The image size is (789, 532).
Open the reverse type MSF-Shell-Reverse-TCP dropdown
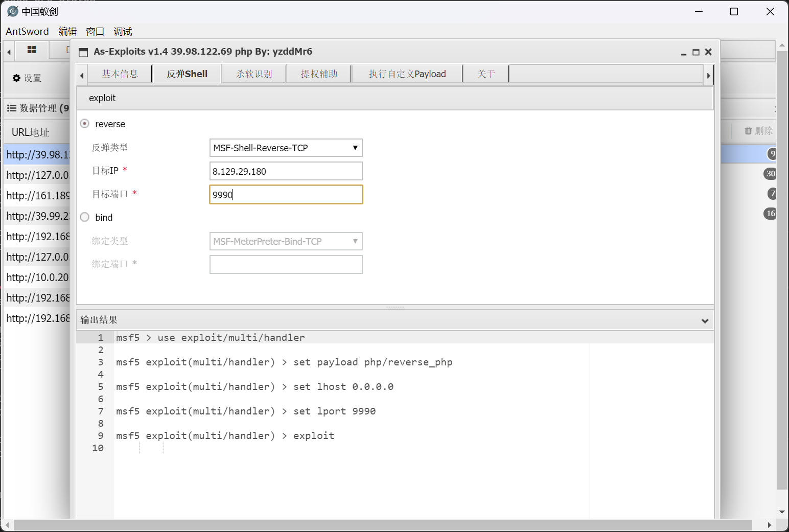[x=286, y=148]
